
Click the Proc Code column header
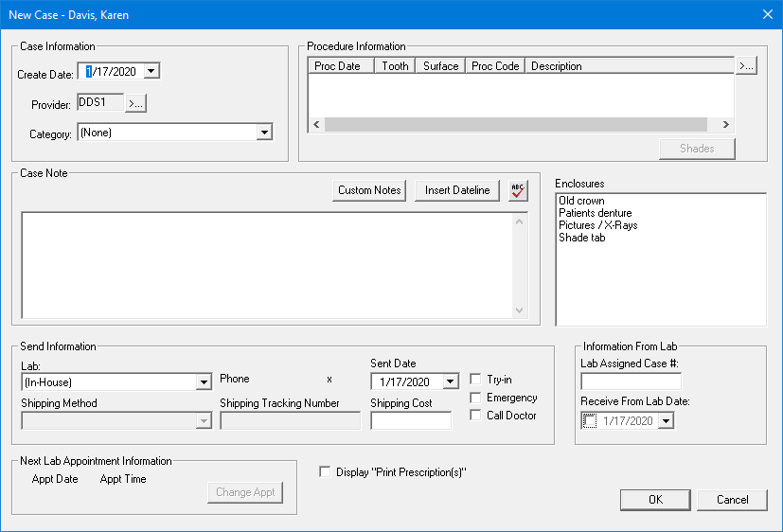[x=495, y=66]
